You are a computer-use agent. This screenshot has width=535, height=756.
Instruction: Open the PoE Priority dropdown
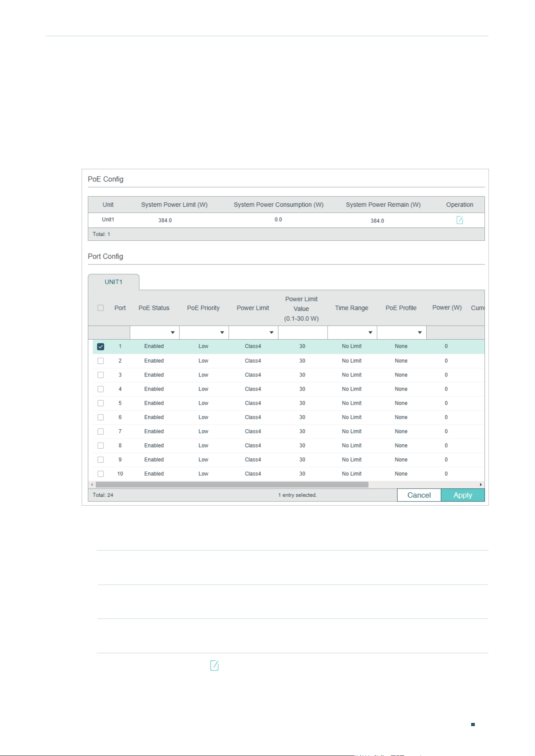[x=204, y=332]
